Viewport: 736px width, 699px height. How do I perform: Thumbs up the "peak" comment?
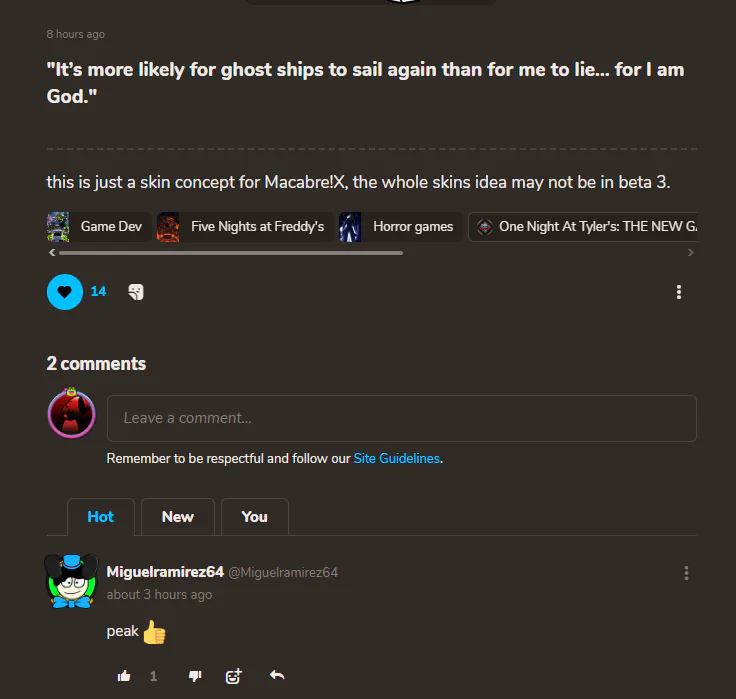(x=124, y=676)
